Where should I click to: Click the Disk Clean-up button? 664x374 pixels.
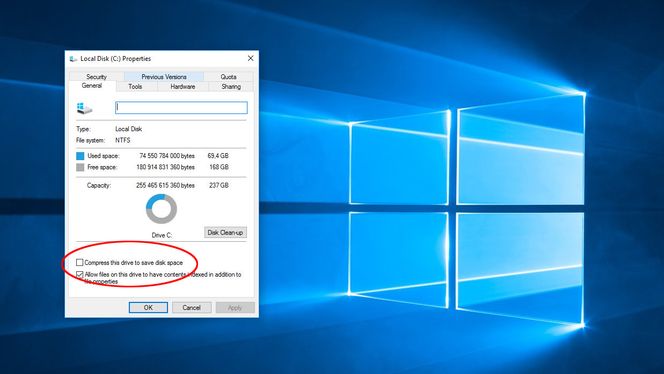pos(225,233)
